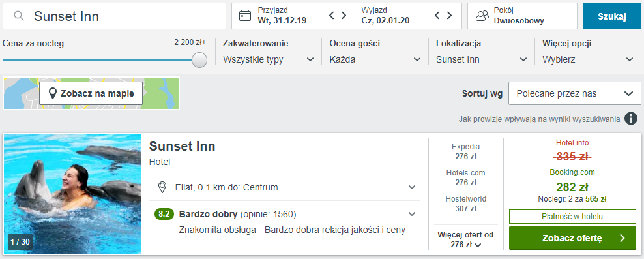Screen dimensions: 644x259
Task: Click the price per night slider handle
Action: pos(199,59)
